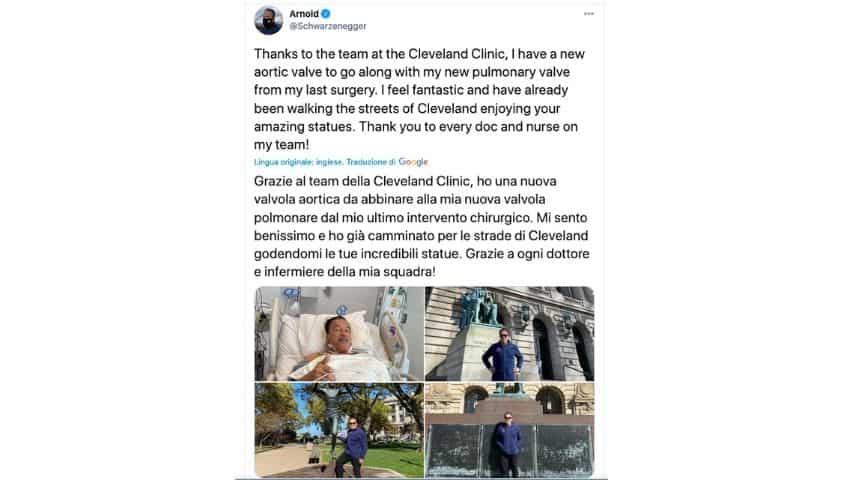Viewport: 854px width, 480px height.
Task: Click the seated bronze statue in the photo
Action: [479, 306]
